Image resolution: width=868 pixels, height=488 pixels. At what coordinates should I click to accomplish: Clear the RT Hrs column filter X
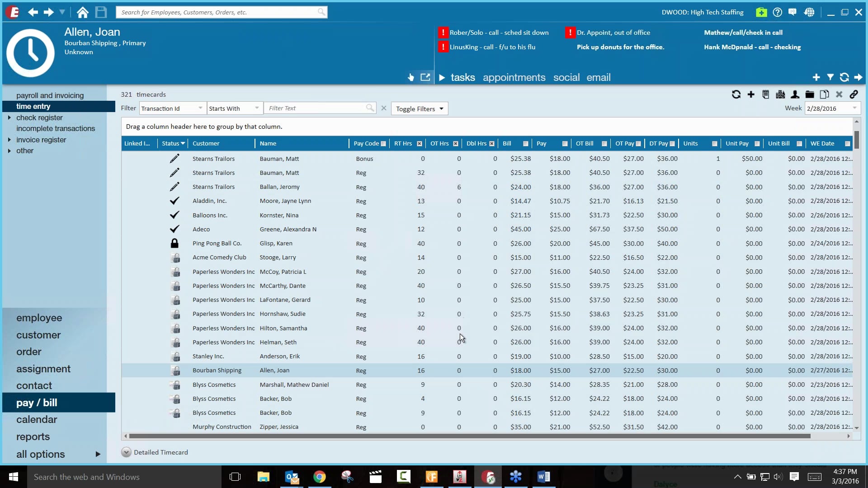tap(420, 143)
